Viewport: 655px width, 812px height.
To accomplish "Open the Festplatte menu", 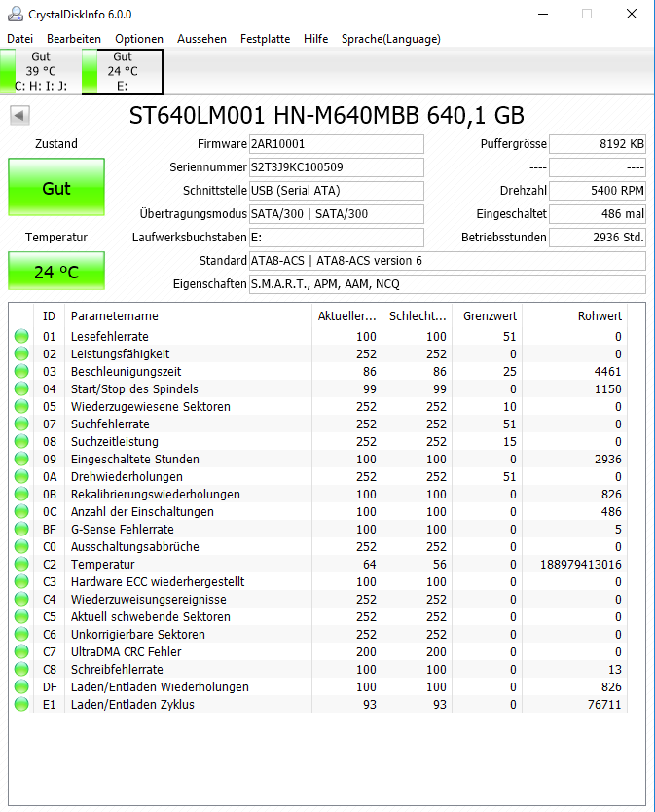I will tap(265, 39).
